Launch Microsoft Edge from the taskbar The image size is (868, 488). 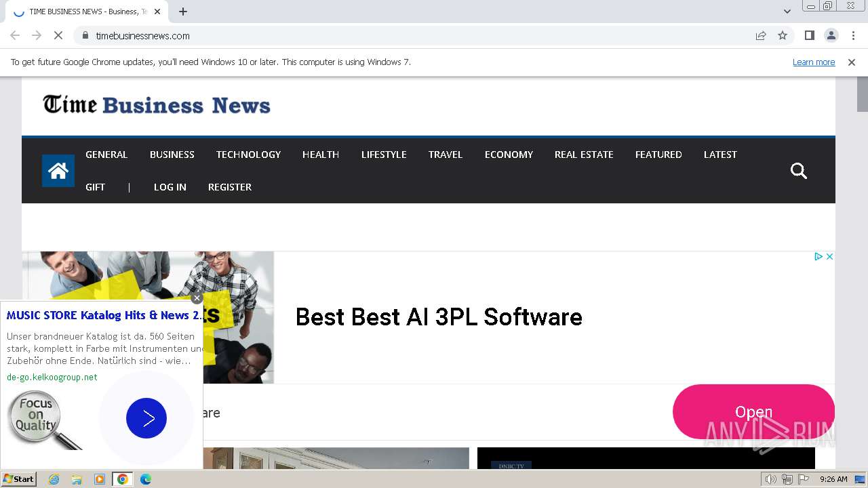pyautogui.click(x=146, y=479)
